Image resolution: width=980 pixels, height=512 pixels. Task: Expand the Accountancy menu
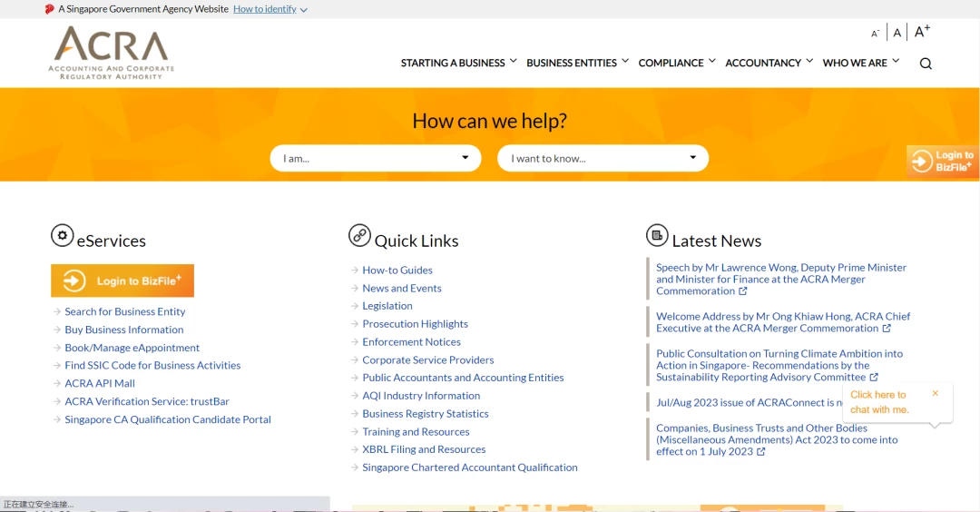click(769, 63)
